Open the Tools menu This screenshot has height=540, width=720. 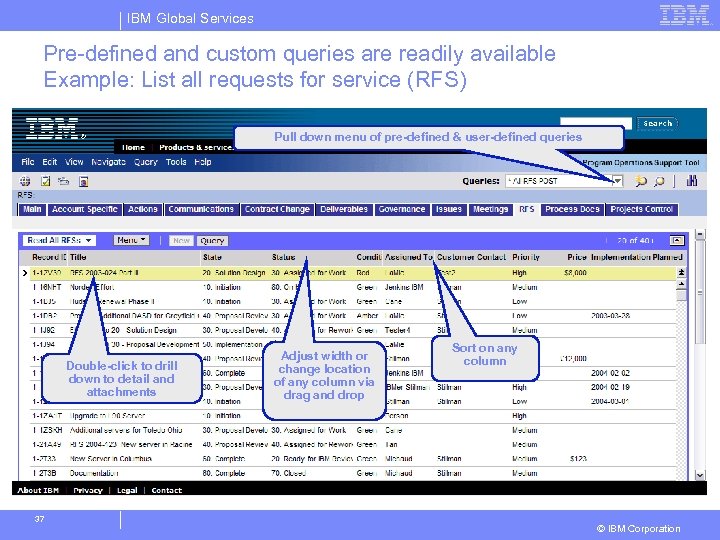(176, 162)
